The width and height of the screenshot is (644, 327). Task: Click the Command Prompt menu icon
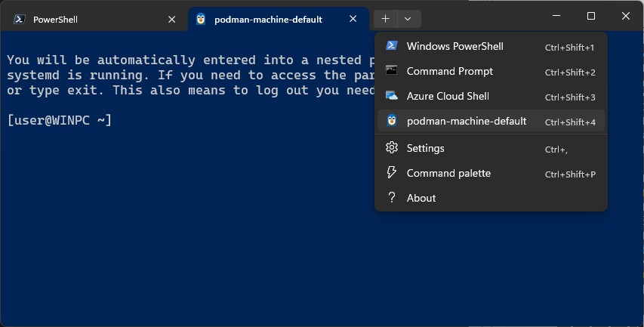click(391, 71)
